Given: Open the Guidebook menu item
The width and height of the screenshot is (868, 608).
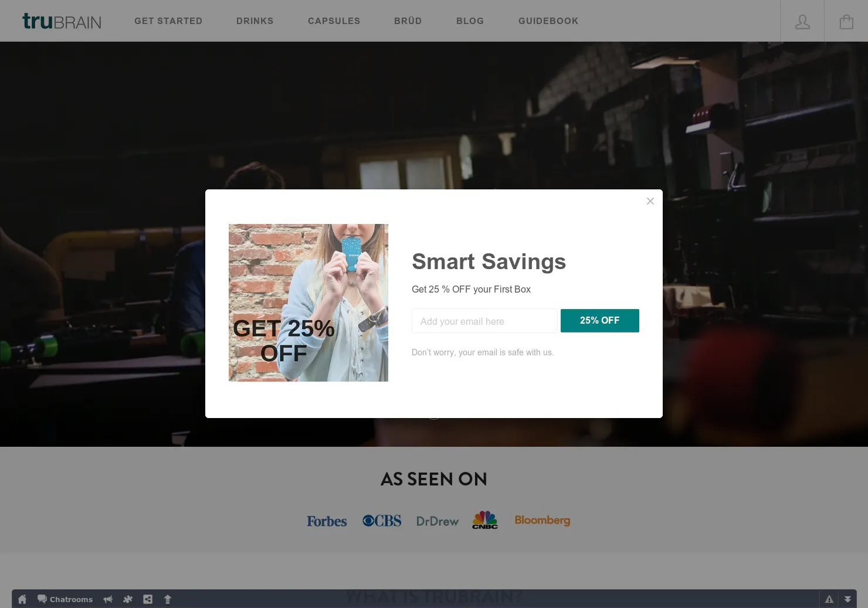Looking at the screenshot, I should tap(548, 21).
